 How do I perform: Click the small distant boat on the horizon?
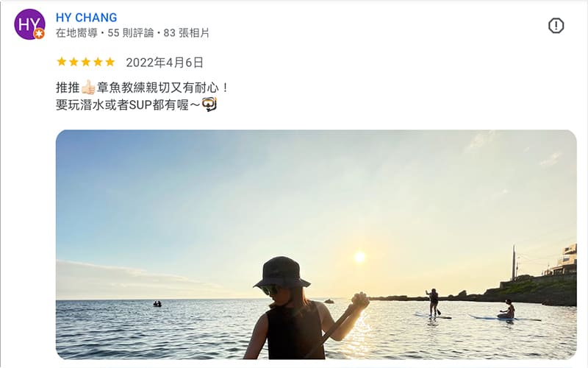(x=157, y=304)
